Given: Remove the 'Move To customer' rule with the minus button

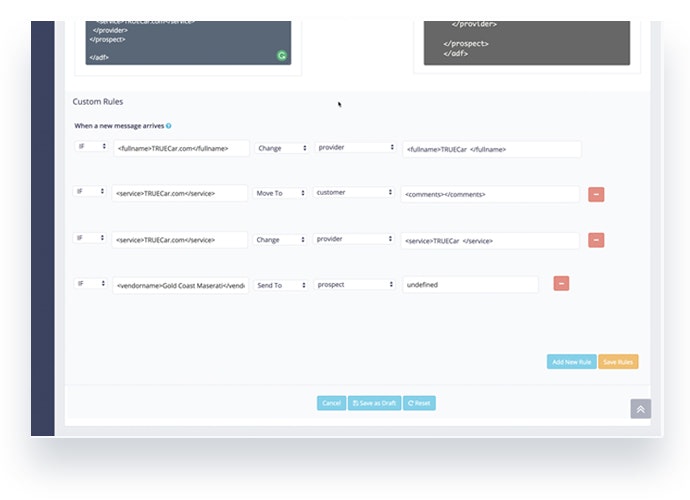Looking at the screenshot, I should 596,194.
